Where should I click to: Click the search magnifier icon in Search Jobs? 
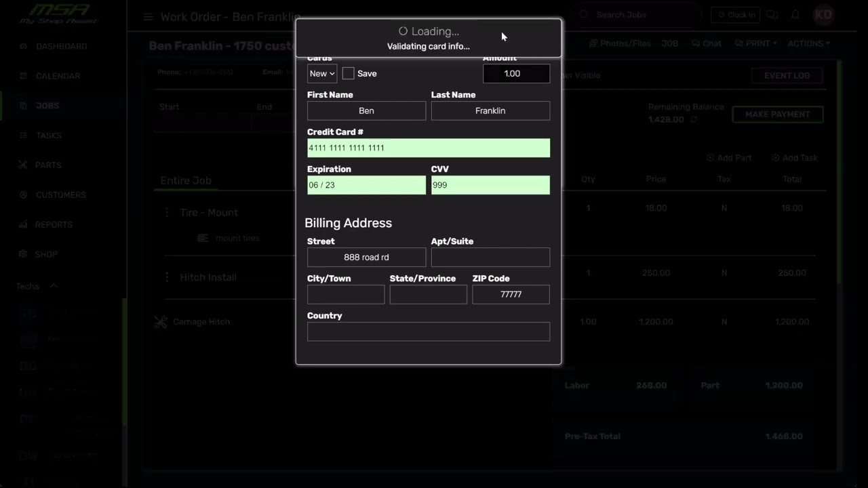click(584, 14)
